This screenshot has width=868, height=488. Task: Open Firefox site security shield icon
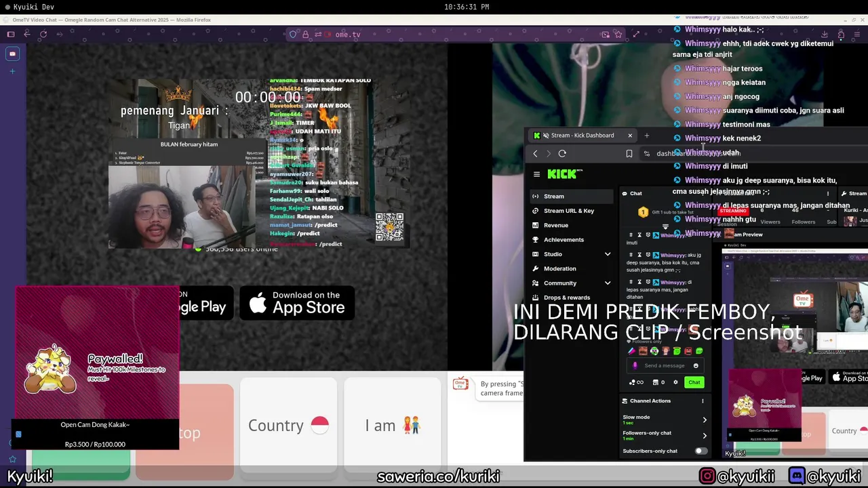pos(293,35)
